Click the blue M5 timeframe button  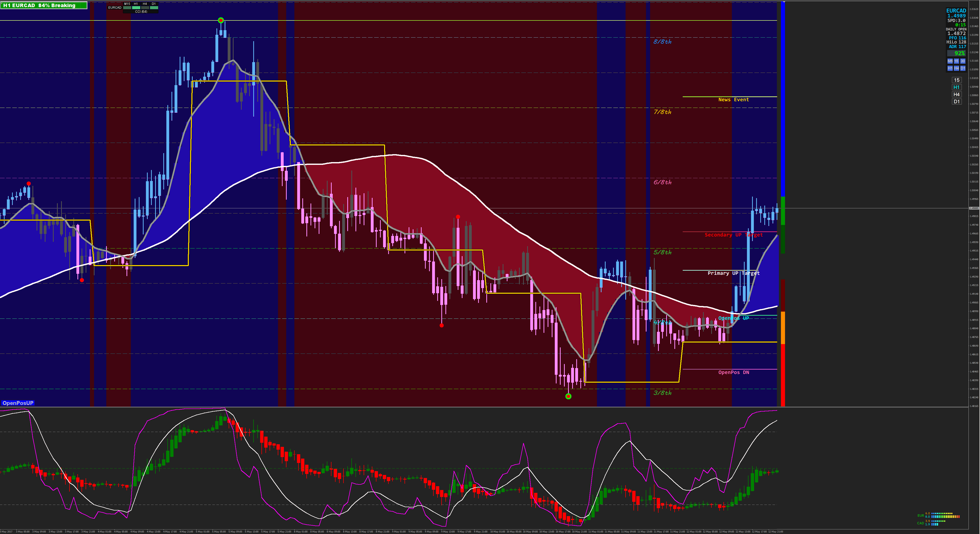pos(950,61)
